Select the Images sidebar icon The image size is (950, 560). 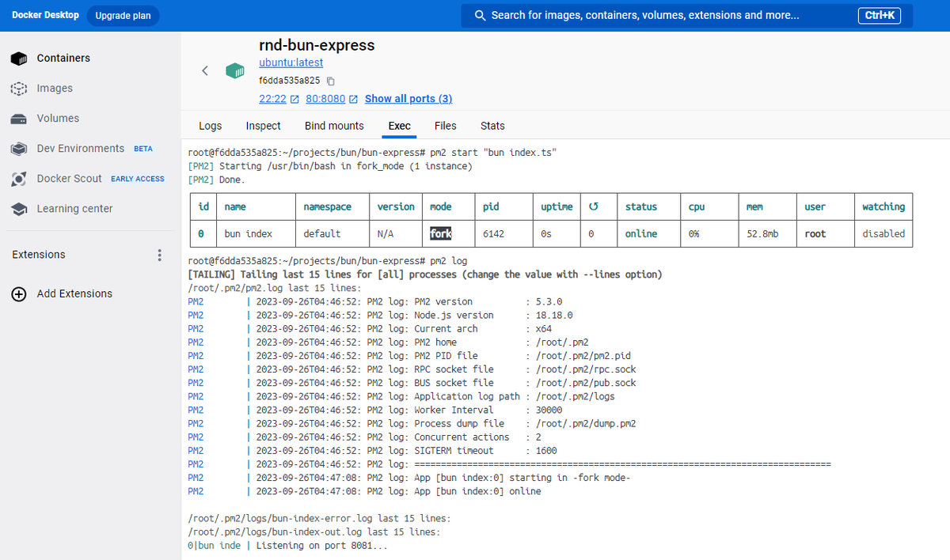[17, 89]
